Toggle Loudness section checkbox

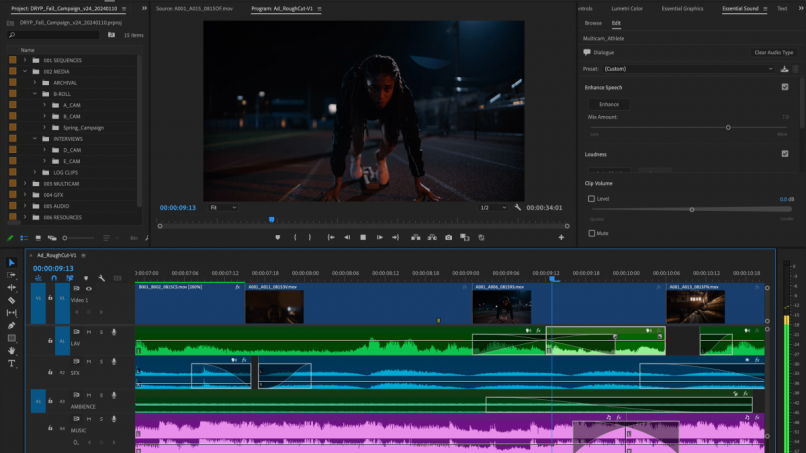pos(785,154)
